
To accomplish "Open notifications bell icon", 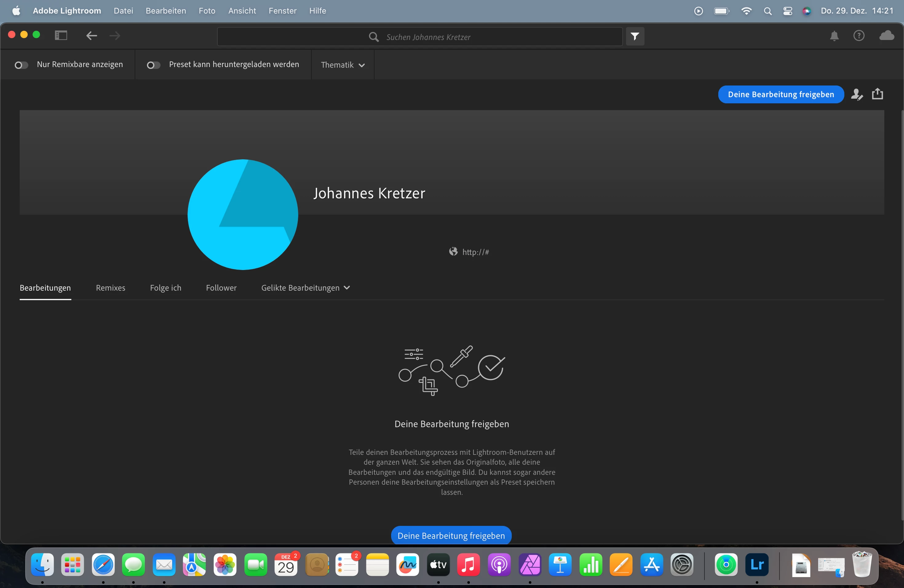I will coord(834,36).
